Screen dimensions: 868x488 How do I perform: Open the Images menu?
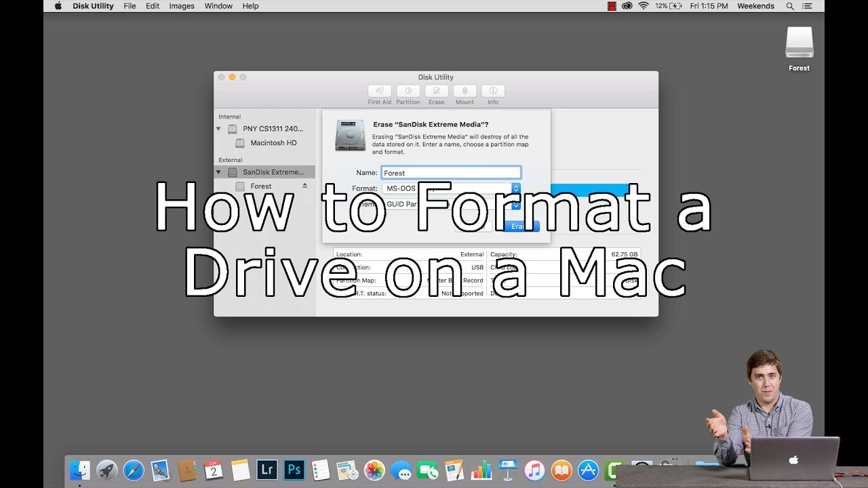click(182, 6)
